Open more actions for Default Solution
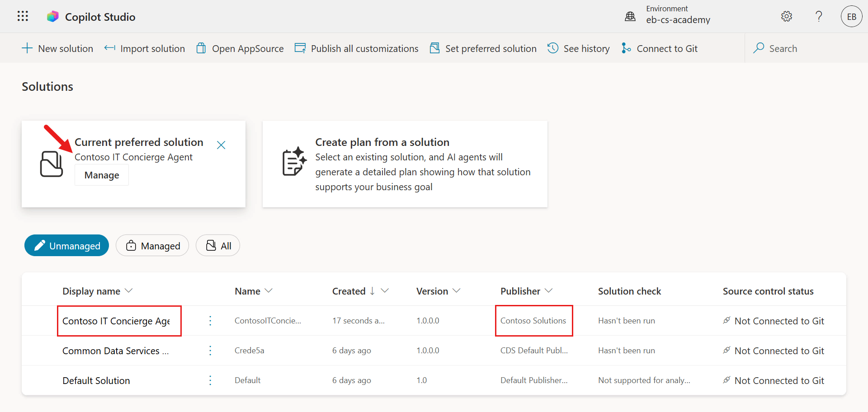The width and height of the screenshot is (868, 412). pos(210,380)
